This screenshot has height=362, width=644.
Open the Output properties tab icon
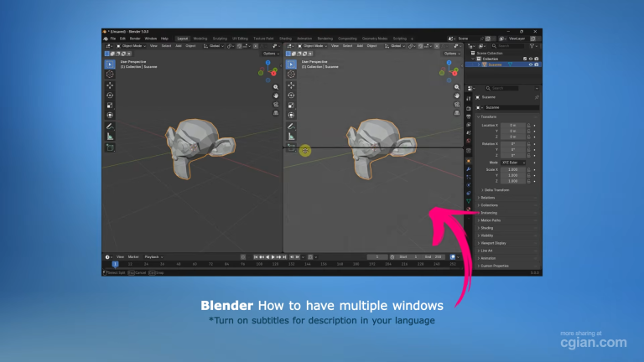[x=469, y=116]
